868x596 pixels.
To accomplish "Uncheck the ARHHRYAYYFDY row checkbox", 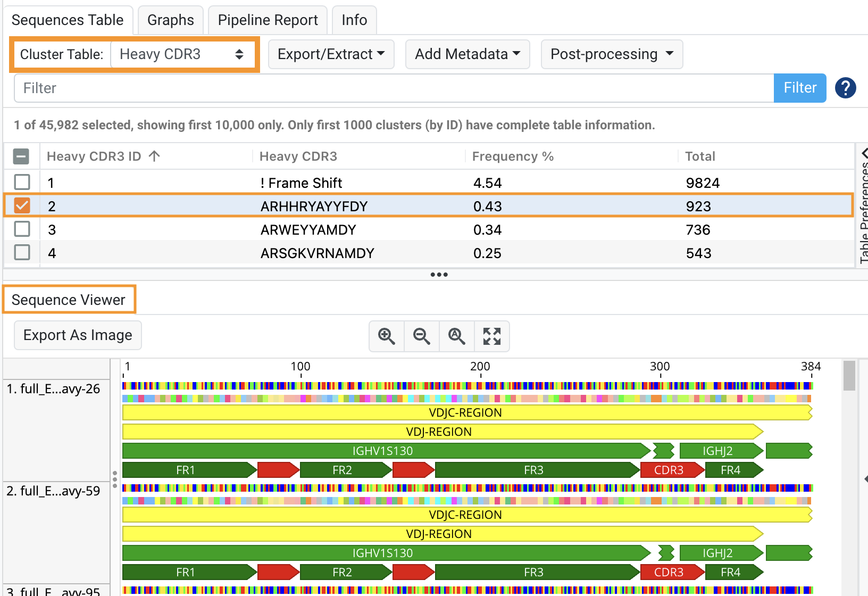I will (22, 205).
